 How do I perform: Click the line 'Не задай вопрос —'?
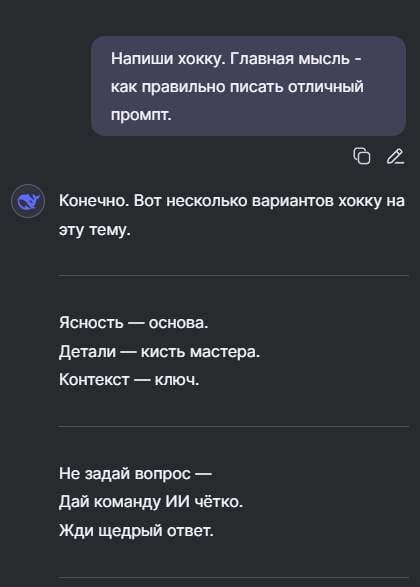pyautogui.click(x=135, y=474)
